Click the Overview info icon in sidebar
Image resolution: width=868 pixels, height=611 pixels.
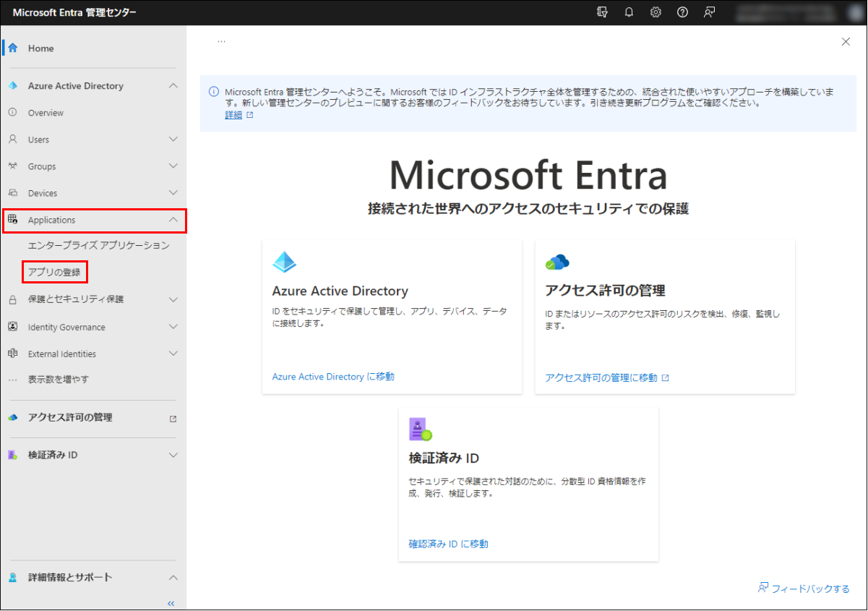pos(12,113)
